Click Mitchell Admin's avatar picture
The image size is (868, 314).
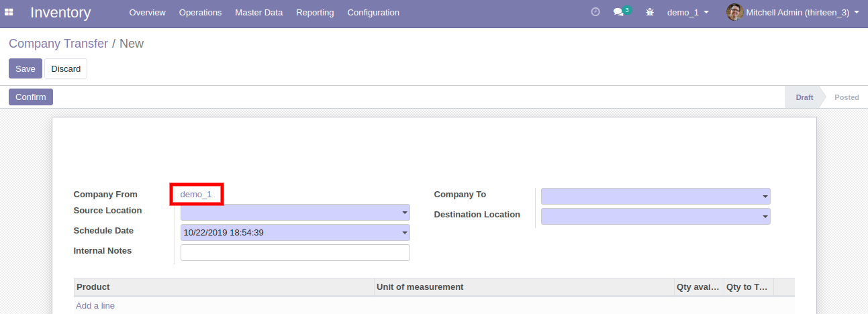coord(734,12)
